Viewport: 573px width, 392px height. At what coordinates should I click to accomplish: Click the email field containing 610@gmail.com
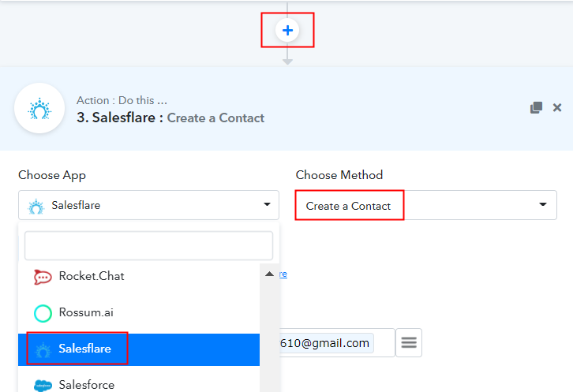point(337,342)
